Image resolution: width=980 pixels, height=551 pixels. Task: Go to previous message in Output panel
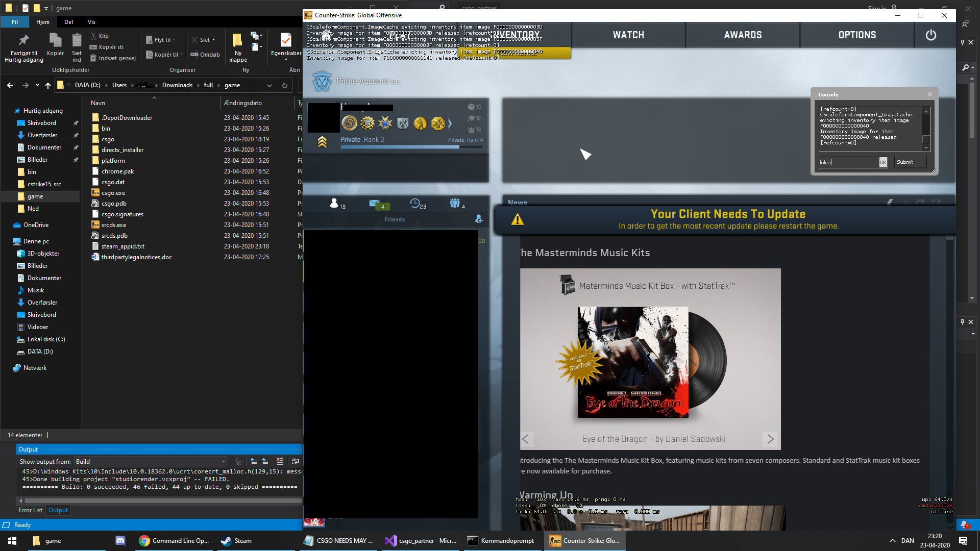pyautogui.click(x=254, y=461)
